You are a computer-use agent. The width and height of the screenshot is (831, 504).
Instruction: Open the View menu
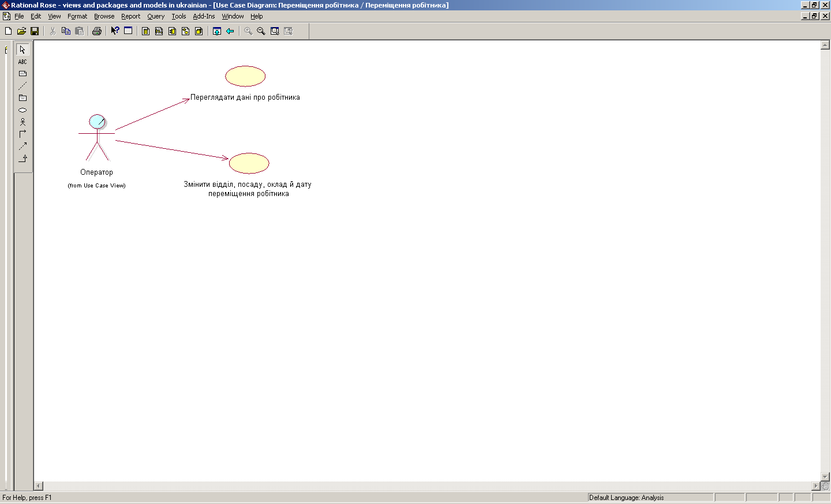[54, 16]
